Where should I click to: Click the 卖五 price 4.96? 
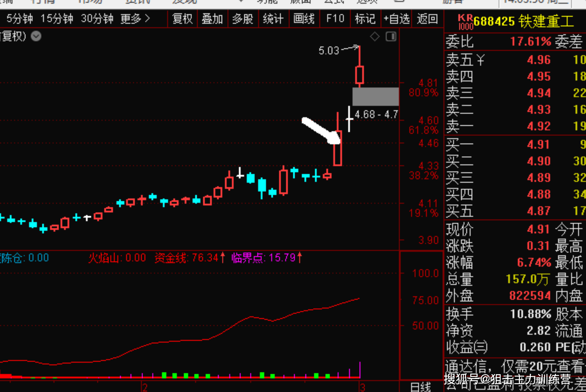(x=539, y=60)
